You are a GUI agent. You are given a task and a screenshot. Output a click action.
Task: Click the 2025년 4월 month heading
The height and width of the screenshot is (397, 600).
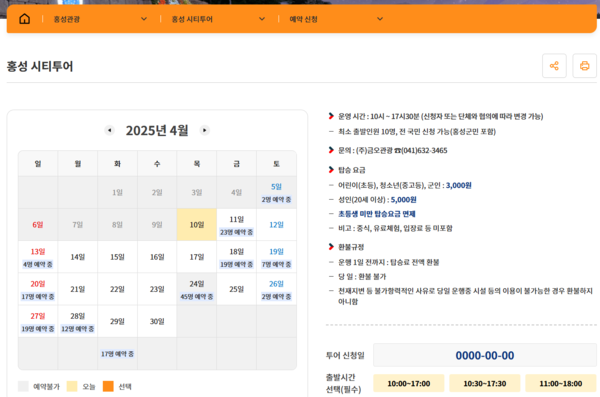(x=157, y=131)
